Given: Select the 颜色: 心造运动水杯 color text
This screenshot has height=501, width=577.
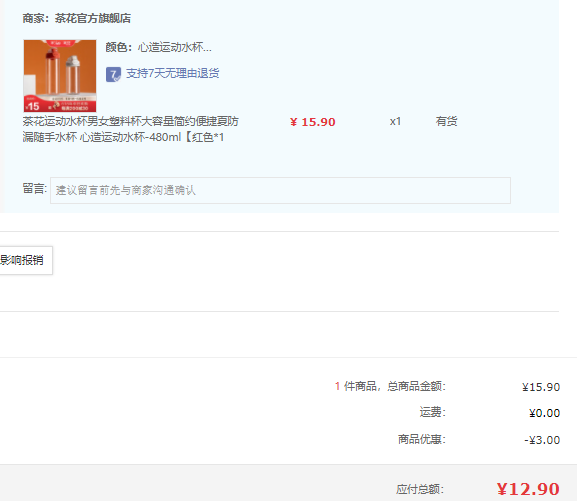Looking at the screenshot, I should tap(159, 47).
